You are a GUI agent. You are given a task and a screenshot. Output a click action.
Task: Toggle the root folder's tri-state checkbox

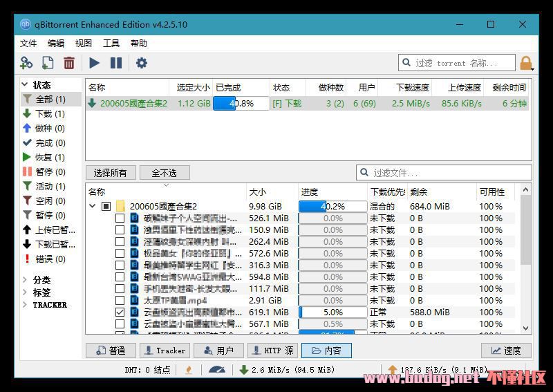coord(106,206)
